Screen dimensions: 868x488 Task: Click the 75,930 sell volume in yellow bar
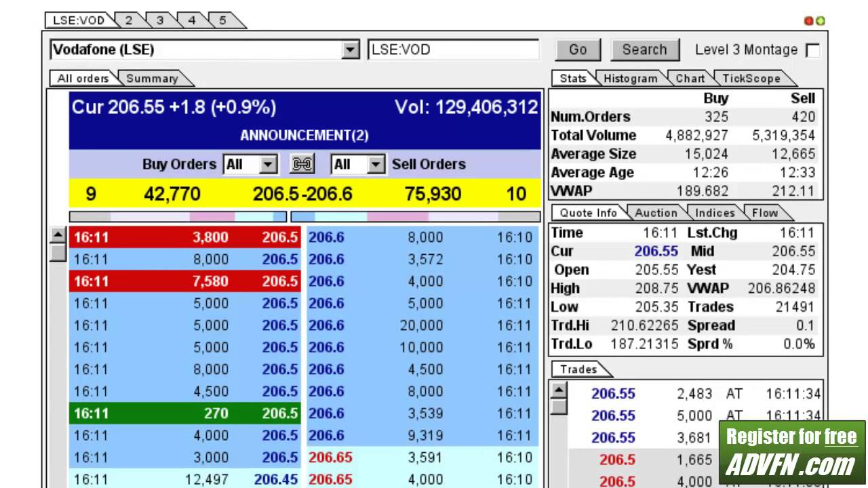[x=433, y=195]
